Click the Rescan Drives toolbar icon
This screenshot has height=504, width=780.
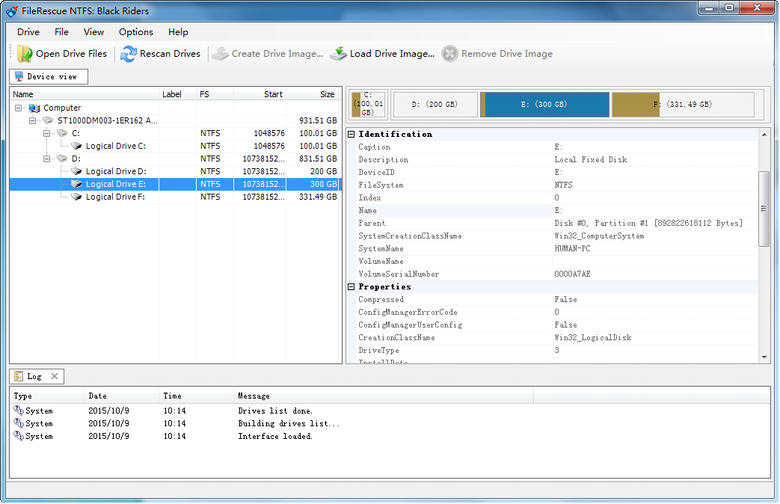point(128,54)
